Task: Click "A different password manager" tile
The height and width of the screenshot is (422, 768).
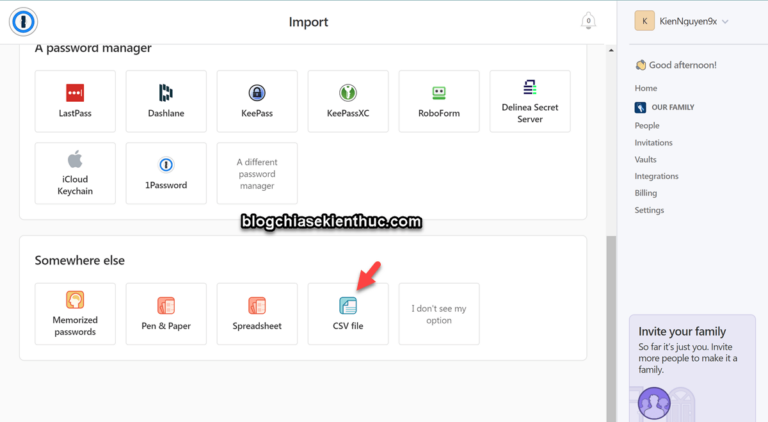Action: (x=257, y=173)
